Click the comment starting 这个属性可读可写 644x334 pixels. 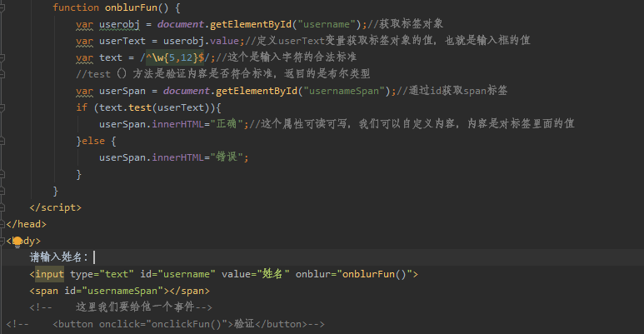[x=412, y=124]
